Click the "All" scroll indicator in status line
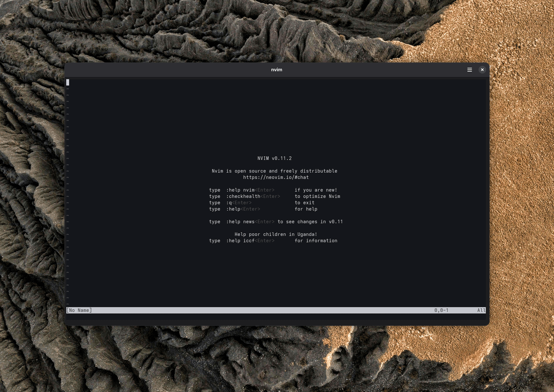This screenshot has width=554, height=392. tap(481, 310)
